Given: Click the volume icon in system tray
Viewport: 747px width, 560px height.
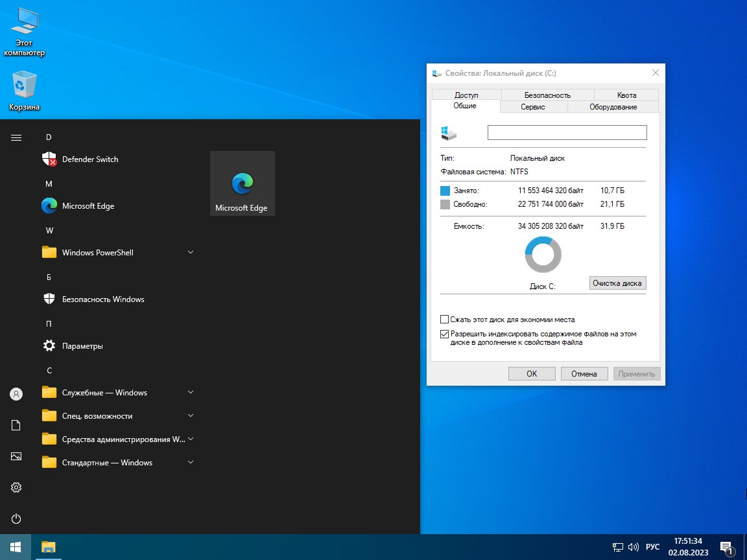Looking at the screenshot, I should (632, 546).
